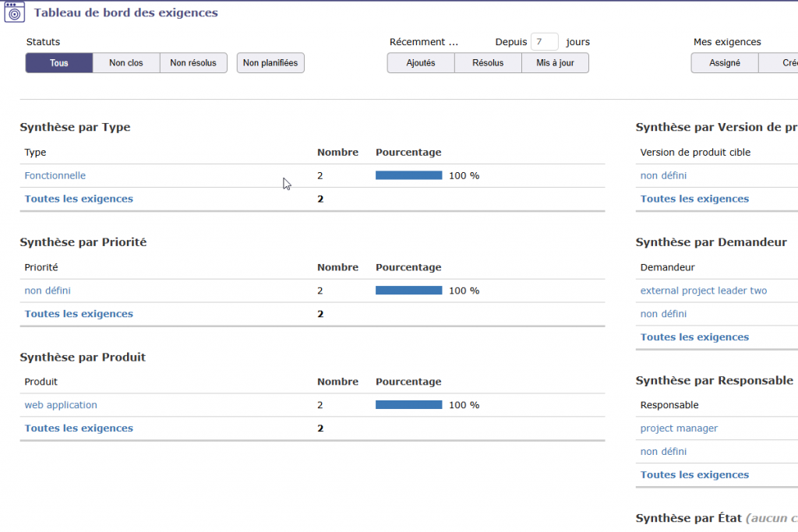Click the "Ajoutés" recent filter button
The width and height of the screenshot is (798, 532).
(x=420, y=62)
